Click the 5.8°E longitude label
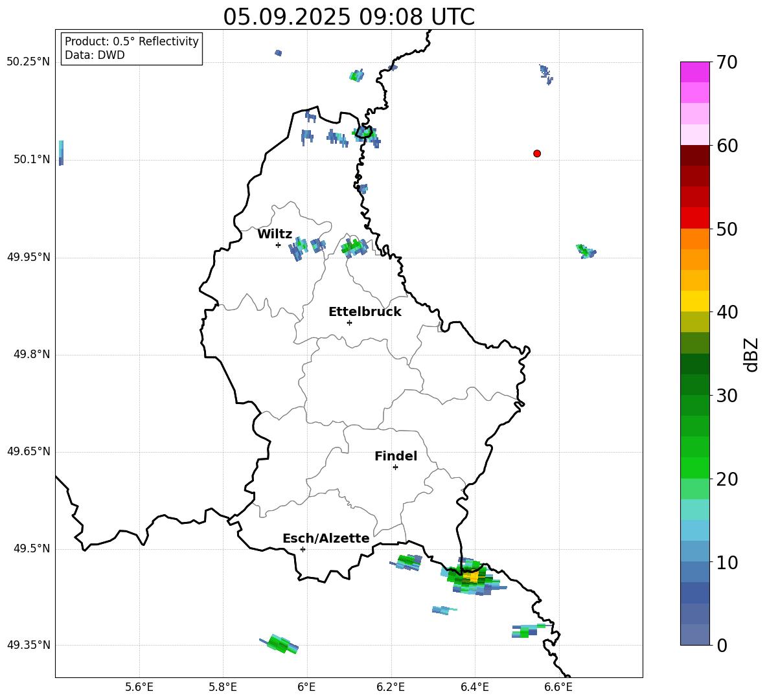This screenshot has width=767, height=700. [223, 687]
